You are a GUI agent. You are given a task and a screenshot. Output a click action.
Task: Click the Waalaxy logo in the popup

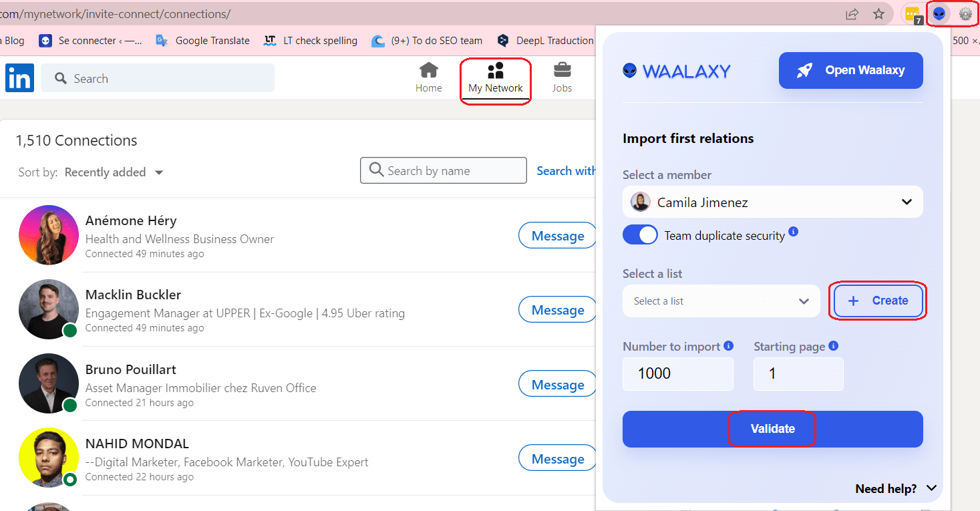(677, 71)
